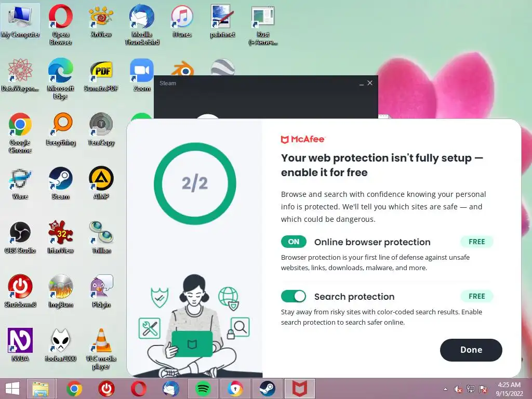
Task: Open Shutdown8 desktop shortcut
Action: pos(20,291)
